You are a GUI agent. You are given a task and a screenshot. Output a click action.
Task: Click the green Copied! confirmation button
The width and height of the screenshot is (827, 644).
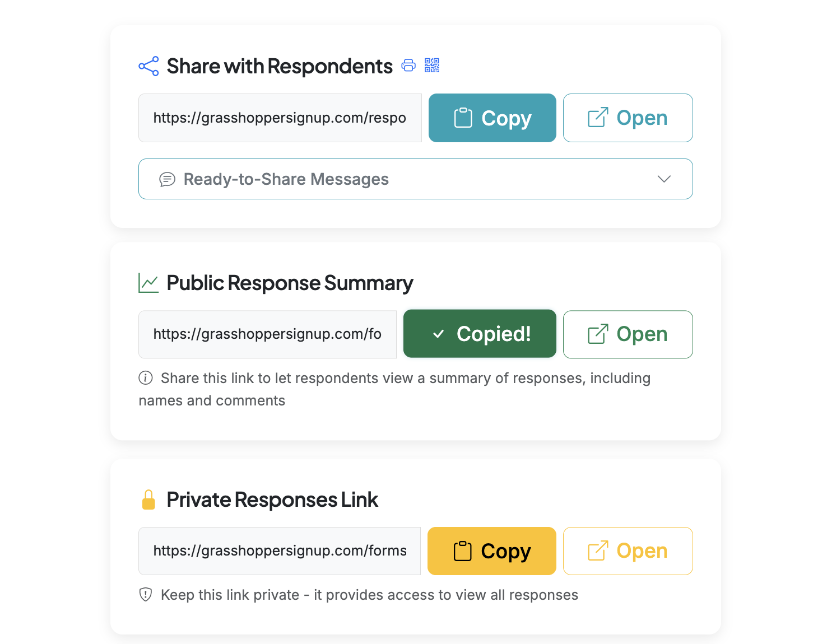[480, 334]
